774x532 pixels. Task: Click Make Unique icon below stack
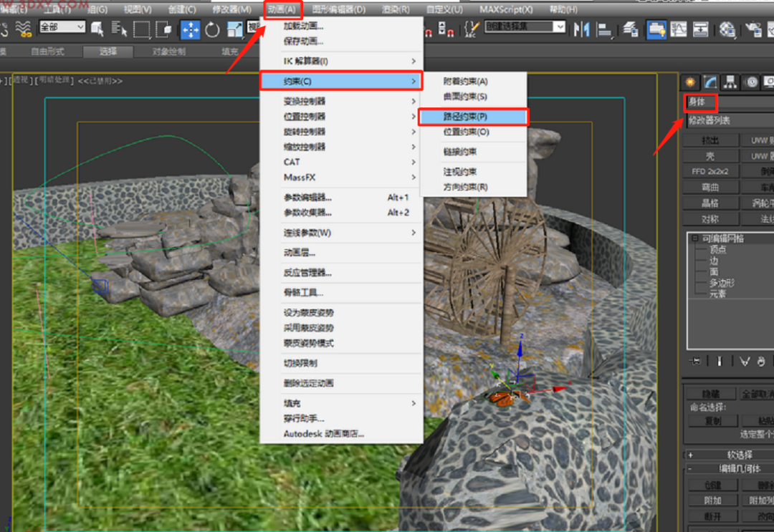pos(745,362)
